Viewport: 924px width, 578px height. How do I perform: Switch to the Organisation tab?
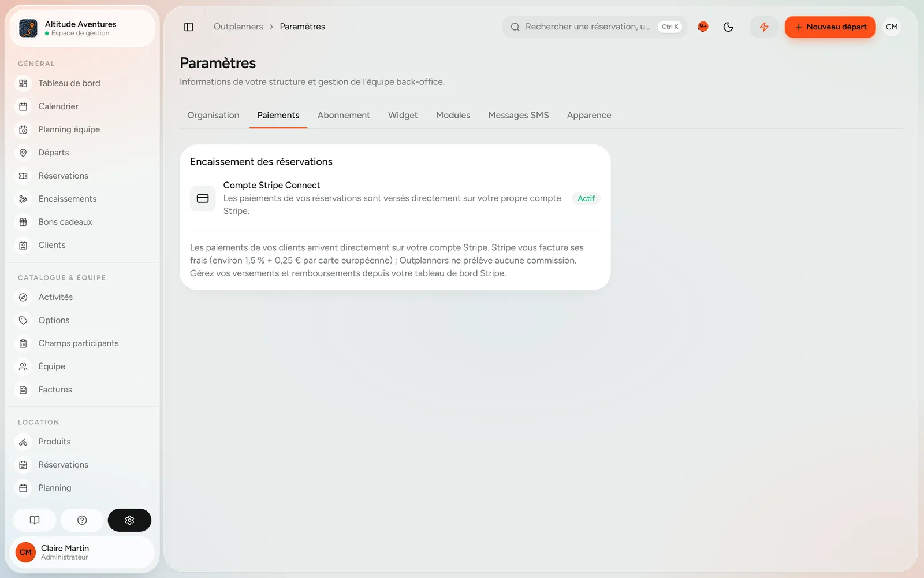click(213, 116)
